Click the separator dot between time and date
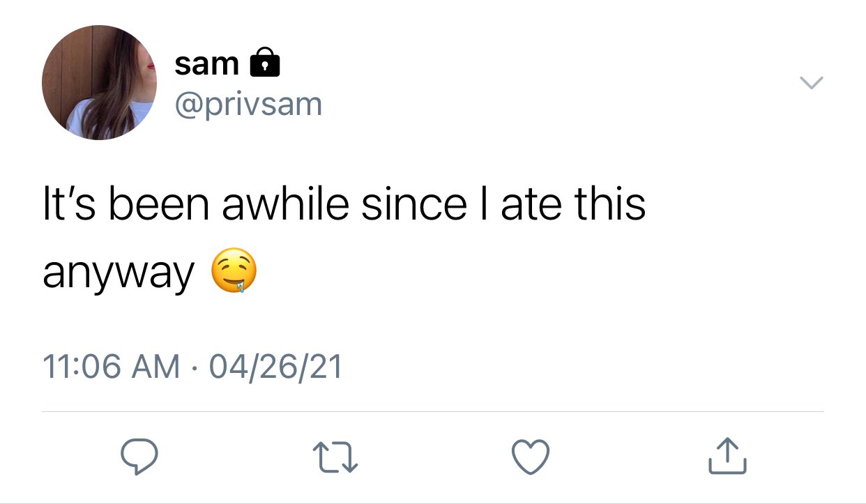The height and width of the screenshot is (504, 866). coord(194,368)
